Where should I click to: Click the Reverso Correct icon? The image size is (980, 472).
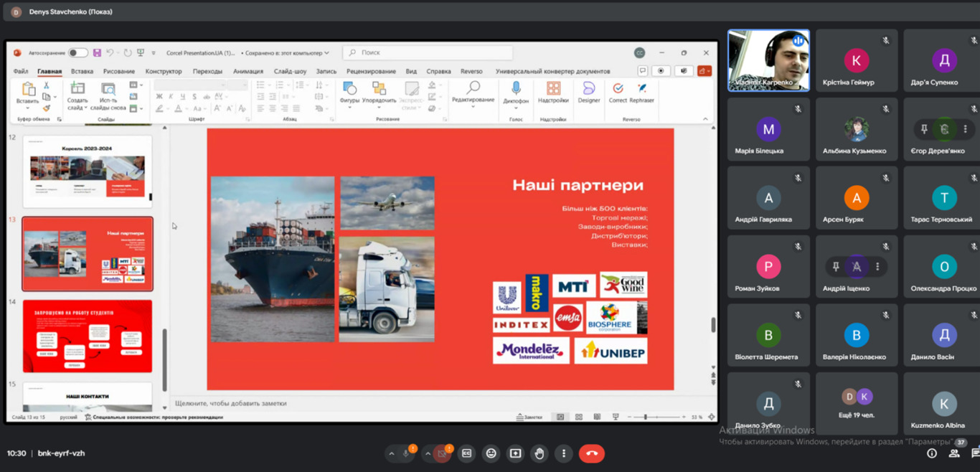(618, 88)
